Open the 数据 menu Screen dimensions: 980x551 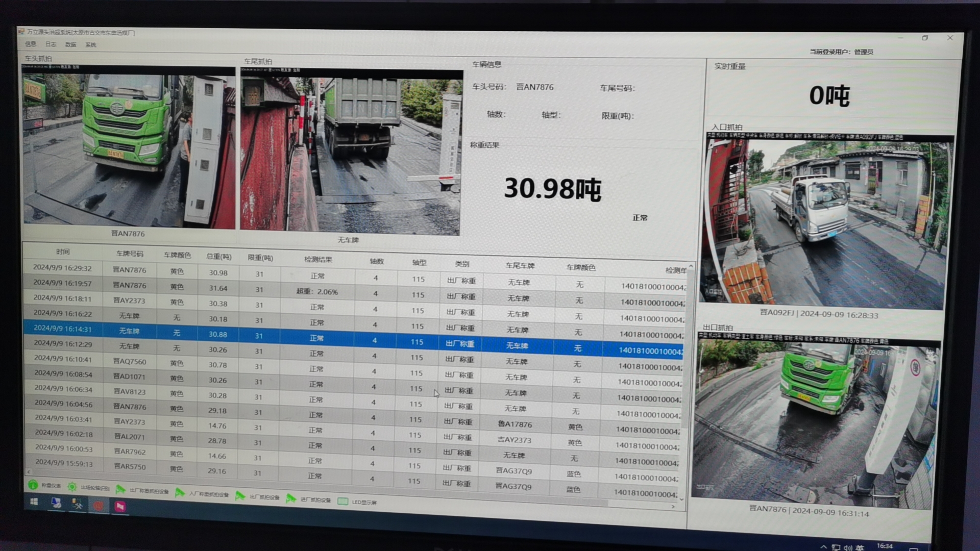point(70,45)
